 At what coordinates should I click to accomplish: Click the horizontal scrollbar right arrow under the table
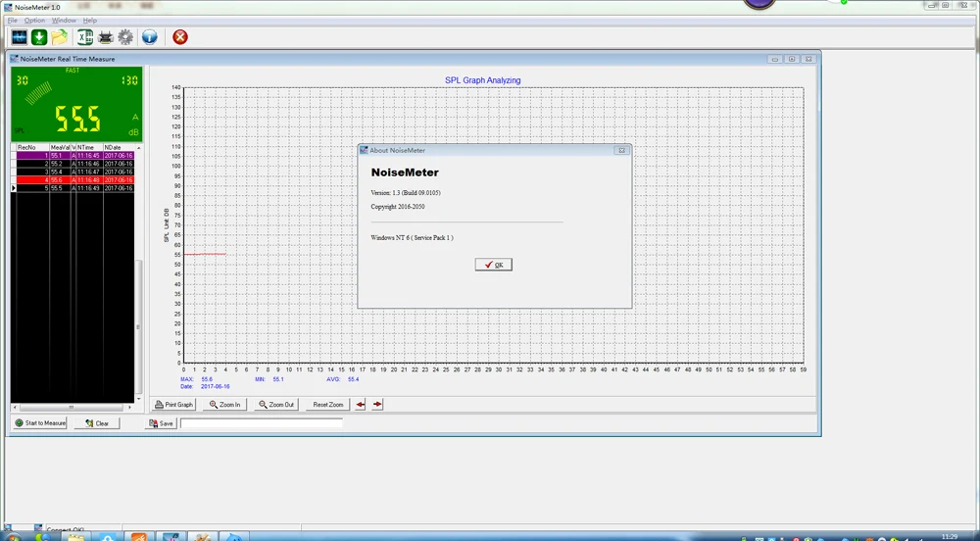130,408
